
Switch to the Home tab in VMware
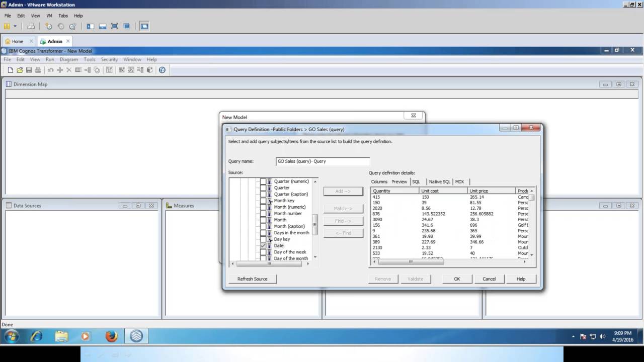18,41
